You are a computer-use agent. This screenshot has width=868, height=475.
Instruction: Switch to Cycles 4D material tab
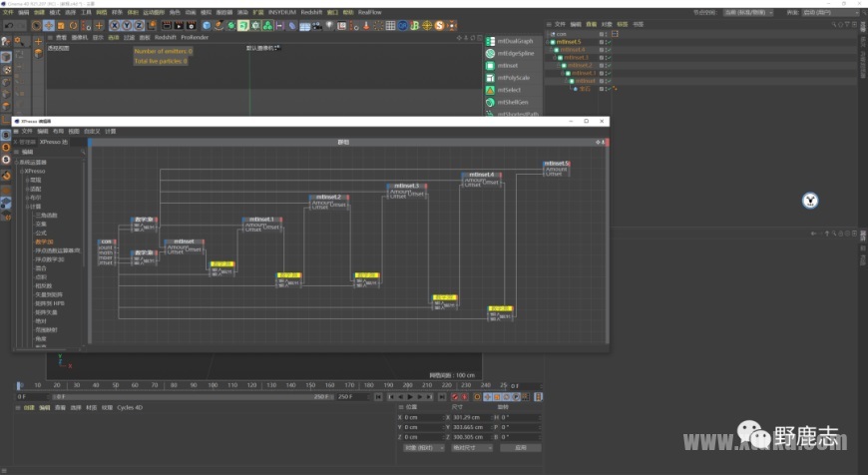130,407
